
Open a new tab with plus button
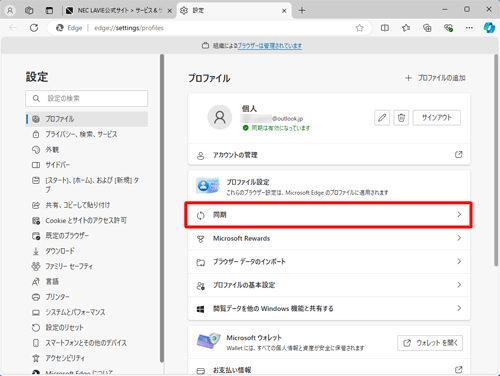302,11
